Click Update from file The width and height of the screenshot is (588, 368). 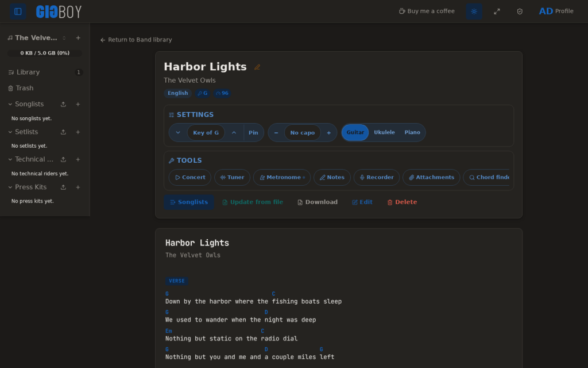[x=253, y=202]
